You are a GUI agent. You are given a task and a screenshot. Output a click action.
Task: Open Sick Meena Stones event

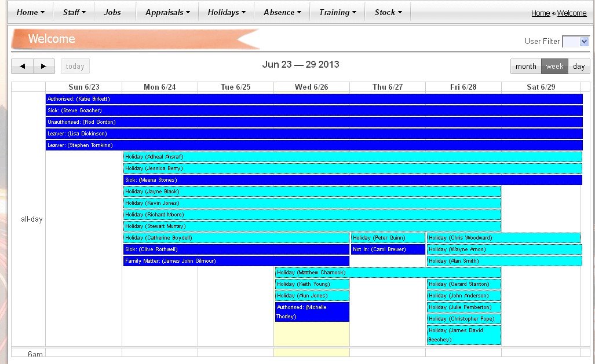coord(353,180)
